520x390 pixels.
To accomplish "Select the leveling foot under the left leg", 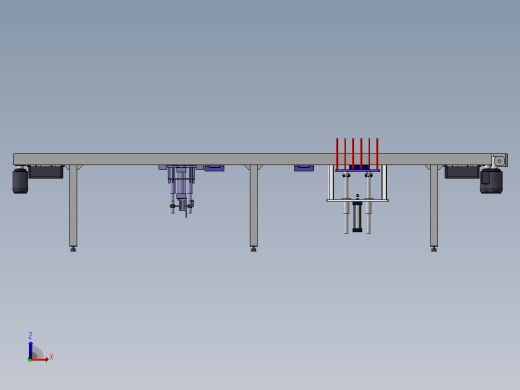I will click(x=73, y=249).
